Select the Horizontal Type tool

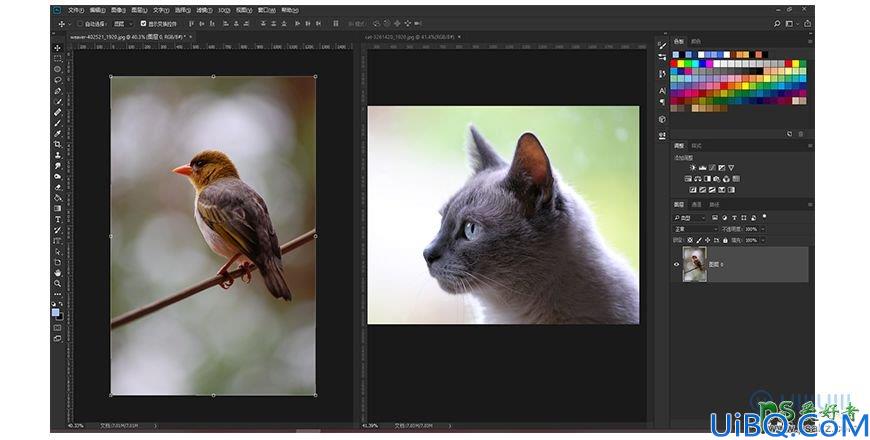pos(58,220)
